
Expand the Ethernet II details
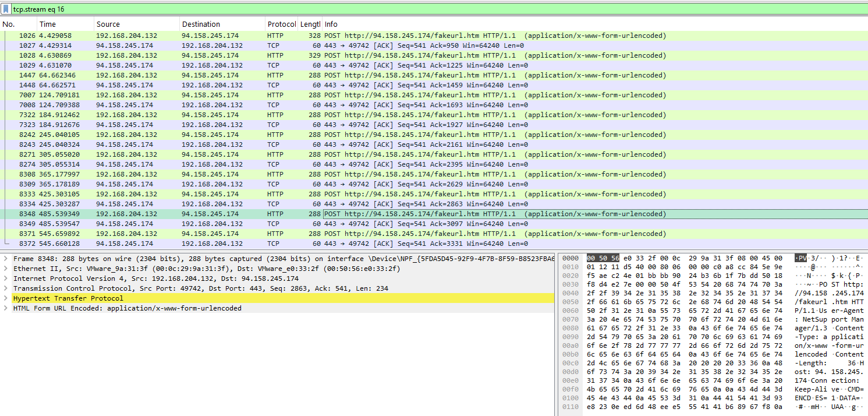(6, 269)
